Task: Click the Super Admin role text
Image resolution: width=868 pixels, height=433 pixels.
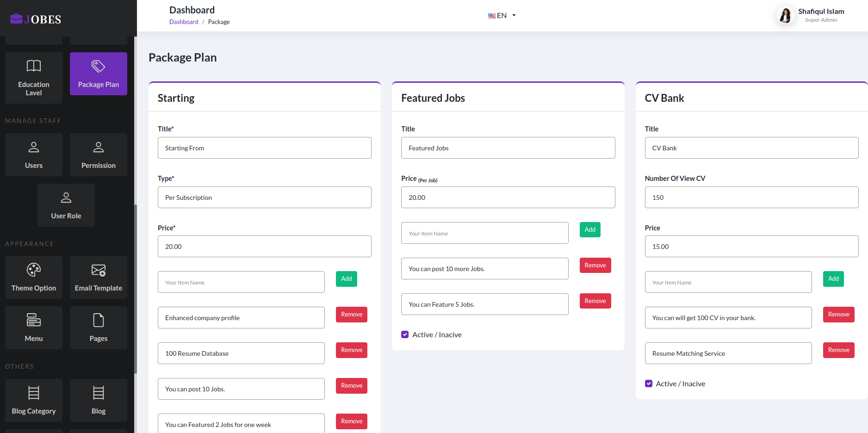Action: click(x=821, y=20)
